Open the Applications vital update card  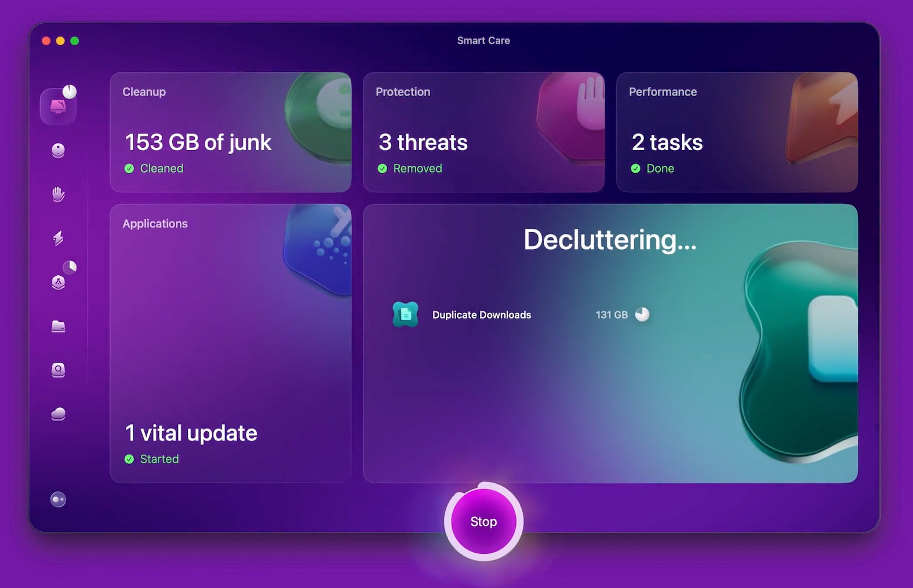point(230,343)
